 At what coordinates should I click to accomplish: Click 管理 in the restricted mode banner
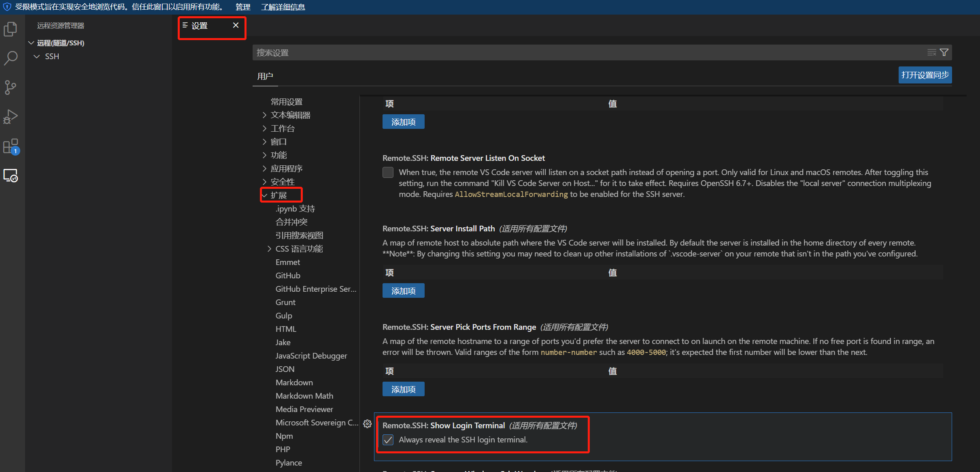click(243, 7)
